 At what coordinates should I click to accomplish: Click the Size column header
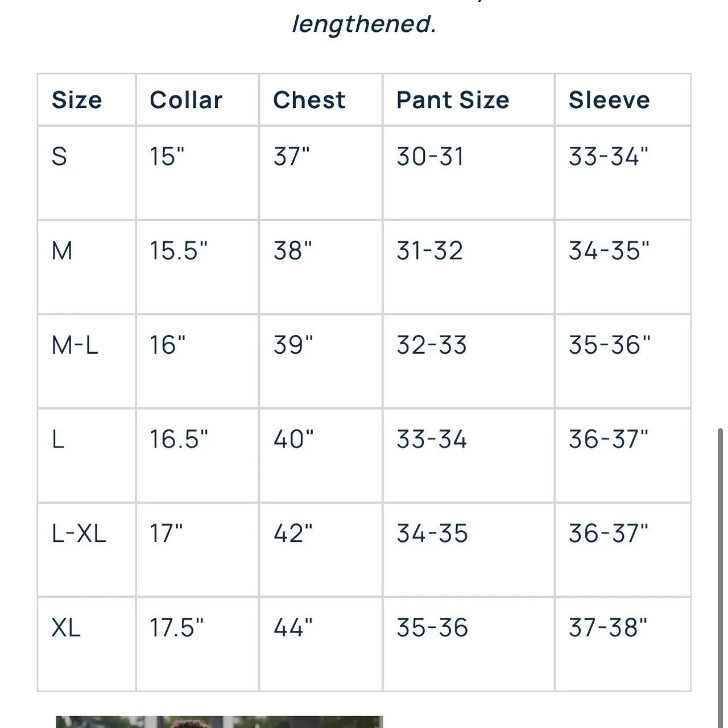77,100
